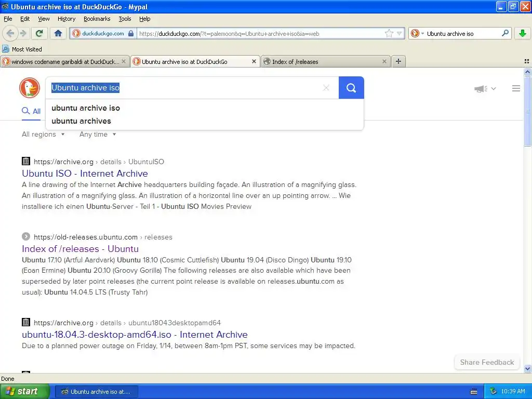Viewport: 532px width, 399px height.
Task: Go forward with the forward arrow
Action: click(x=23, y=33)
